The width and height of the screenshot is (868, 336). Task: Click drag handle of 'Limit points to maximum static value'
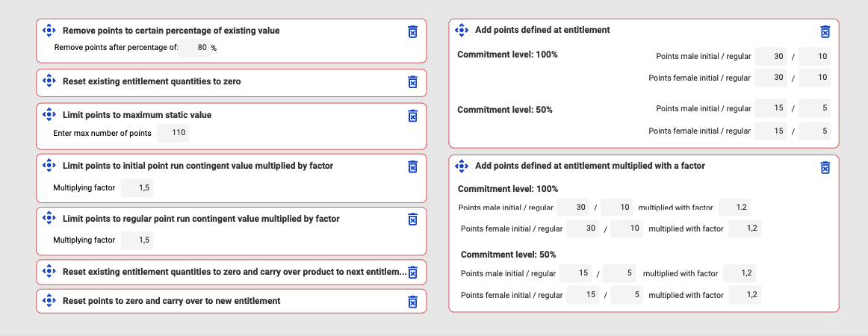pos(49,115)
